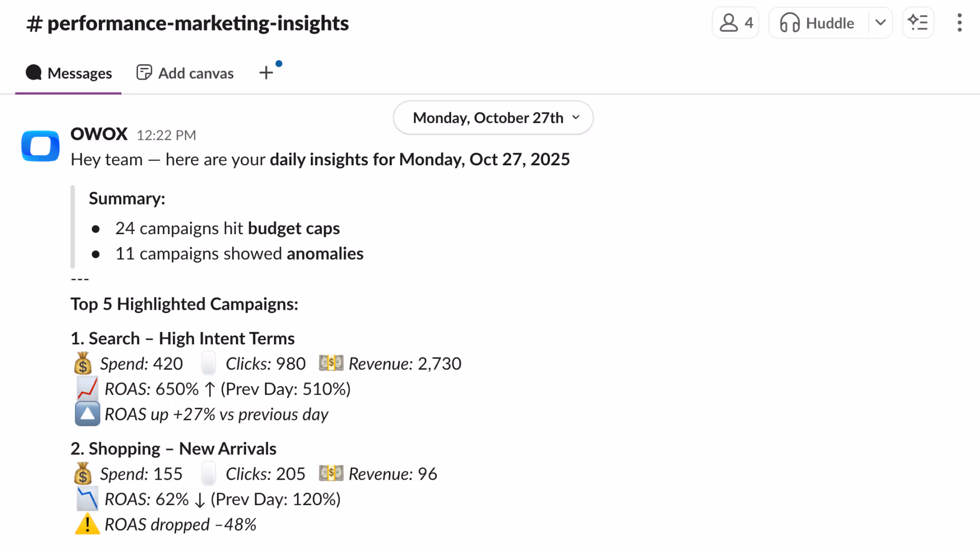Select the Messages speech-bubble icon

pos(33,72)
